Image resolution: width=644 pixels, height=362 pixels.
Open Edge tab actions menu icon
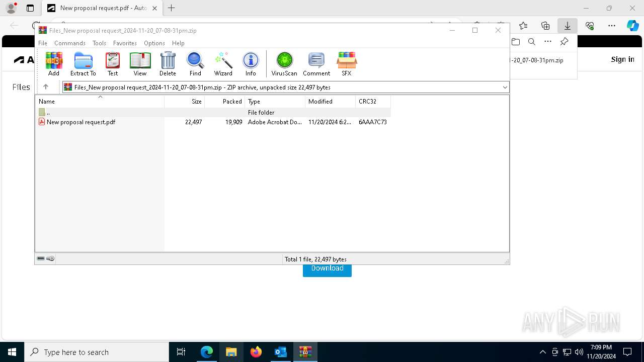tap(30, 8)
